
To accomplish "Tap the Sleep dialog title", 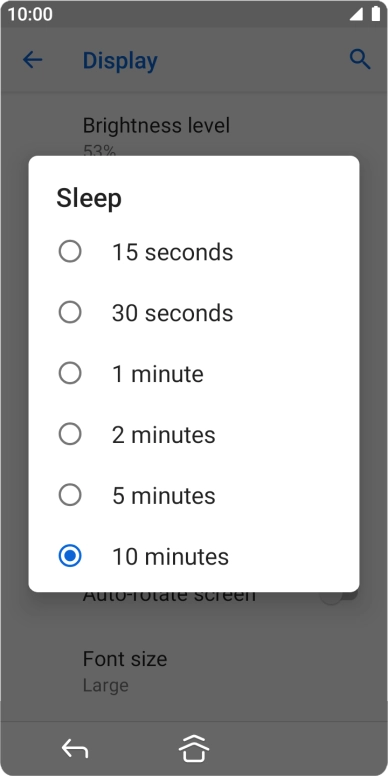I will 89,198.
